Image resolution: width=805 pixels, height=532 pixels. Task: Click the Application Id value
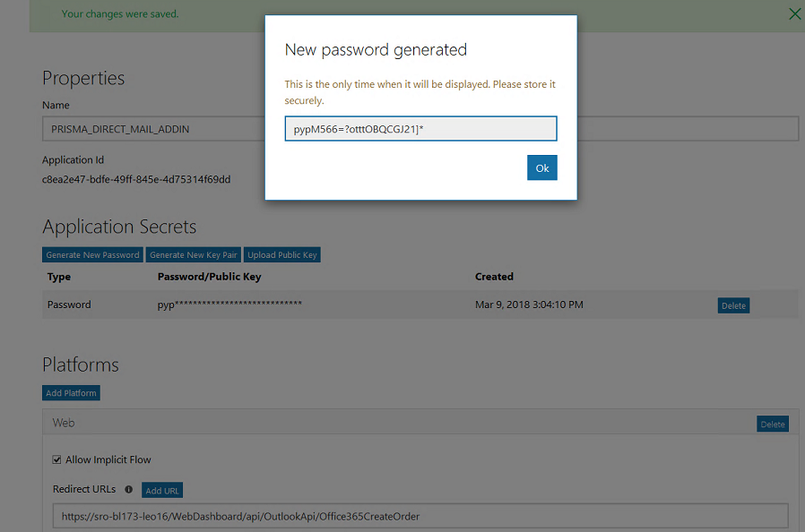pos(136,179)
